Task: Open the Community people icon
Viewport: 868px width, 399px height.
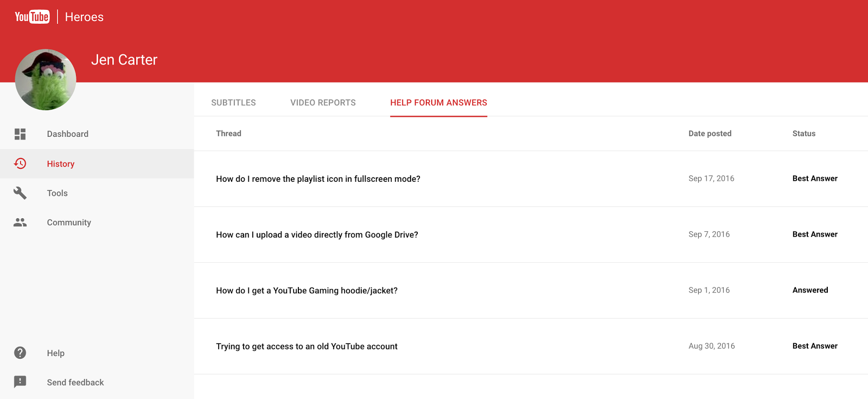Action: pos(20,222)
